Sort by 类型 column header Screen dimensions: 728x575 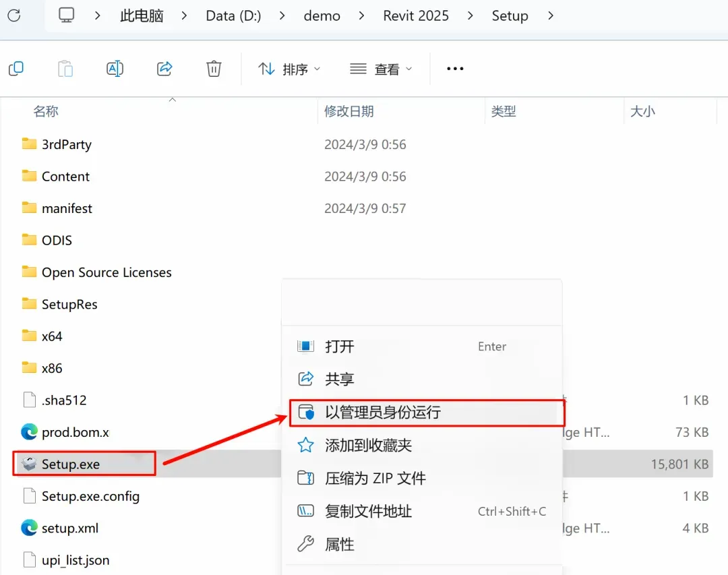pos(504,111)
